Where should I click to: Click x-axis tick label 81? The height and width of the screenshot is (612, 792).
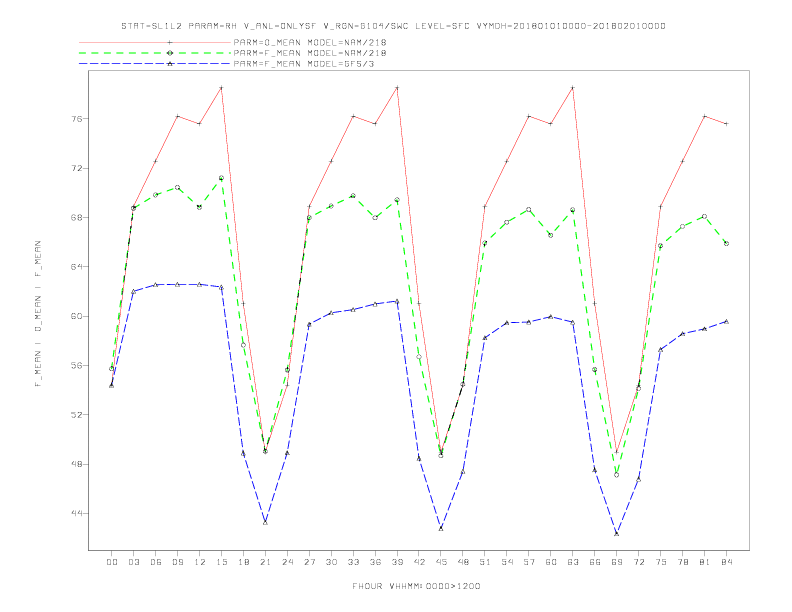[x=705, y=562]
